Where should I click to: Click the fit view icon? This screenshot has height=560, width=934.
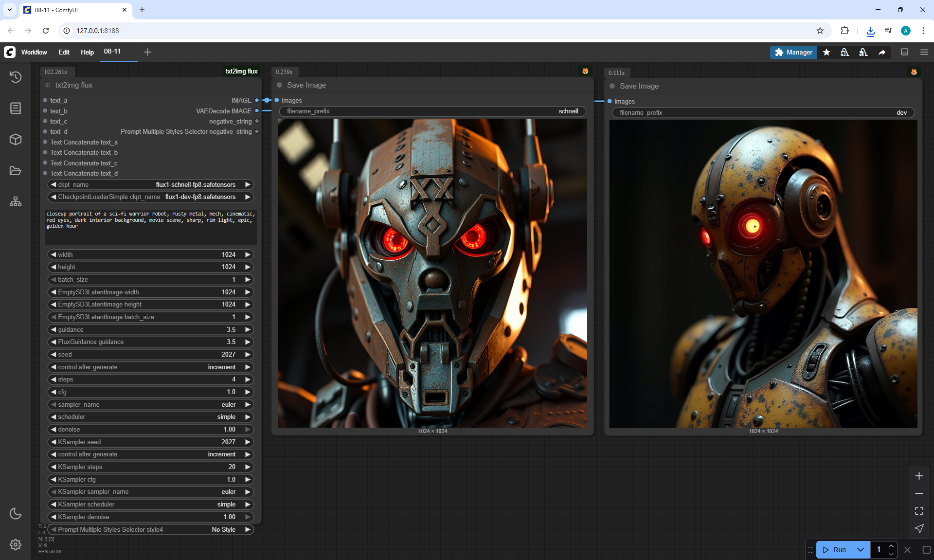pos(919,511)
